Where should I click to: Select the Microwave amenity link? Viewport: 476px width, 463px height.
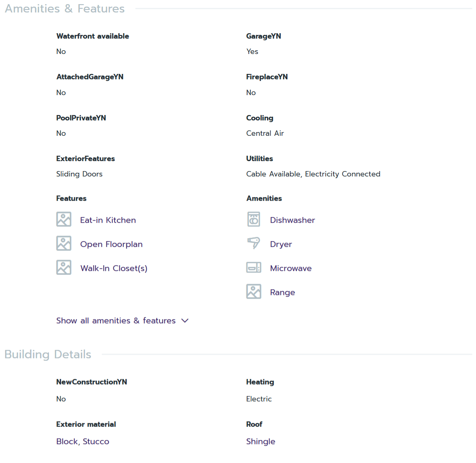click(x=291, y=268)
